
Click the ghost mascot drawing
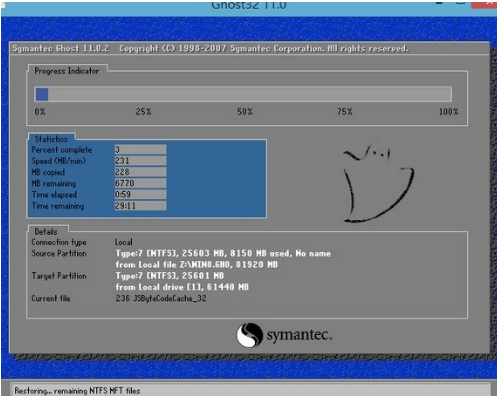point(378,183)
